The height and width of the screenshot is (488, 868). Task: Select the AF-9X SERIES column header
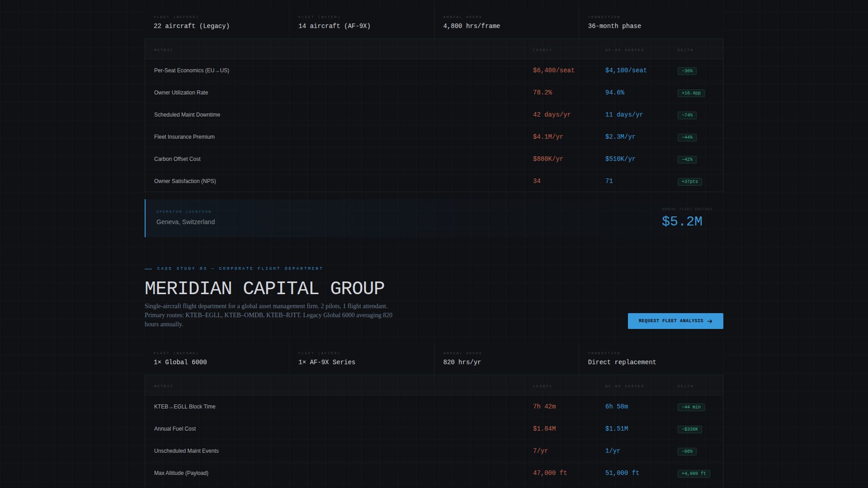pyautogui.click(x=625, y=50)
